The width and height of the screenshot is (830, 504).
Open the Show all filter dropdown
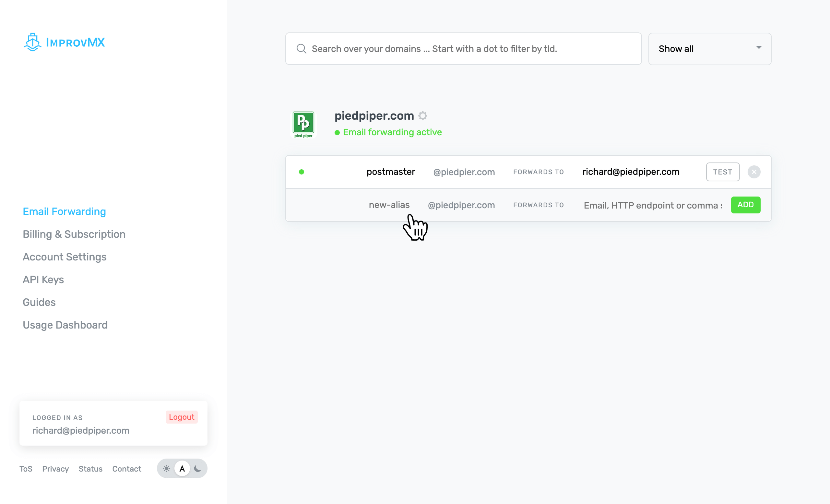(709, 49)
